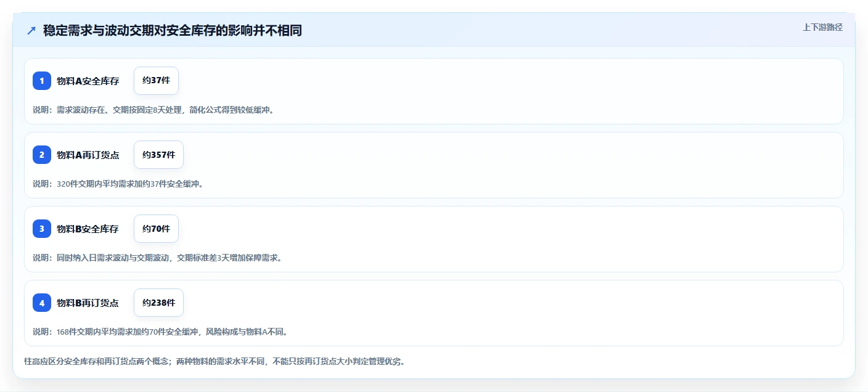Click the note mentioning 交期标准差3天
The image size is (868, 392).
click(157, 258)
